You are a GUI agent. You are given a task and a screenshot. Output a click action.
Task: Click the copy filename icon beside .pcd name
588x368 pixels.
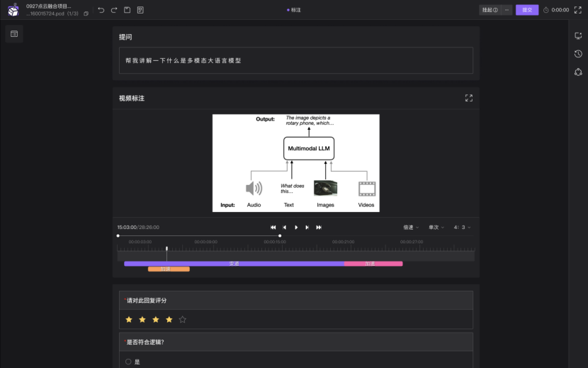[x=86, y=13]
